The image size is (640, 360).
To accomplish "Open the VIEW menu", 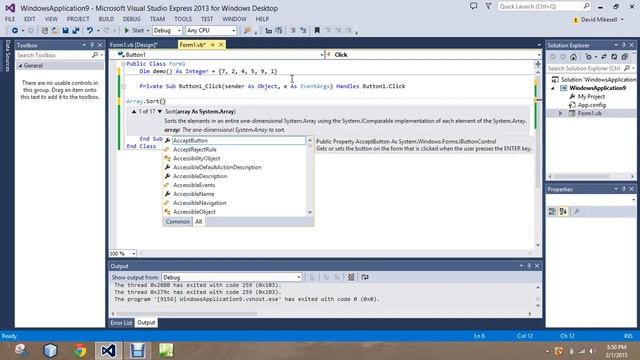I will click(51, 19).
